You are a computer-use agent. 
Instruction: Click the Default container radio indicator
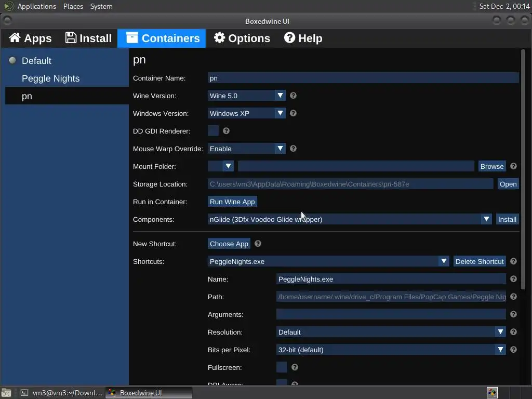pos(12,60)
